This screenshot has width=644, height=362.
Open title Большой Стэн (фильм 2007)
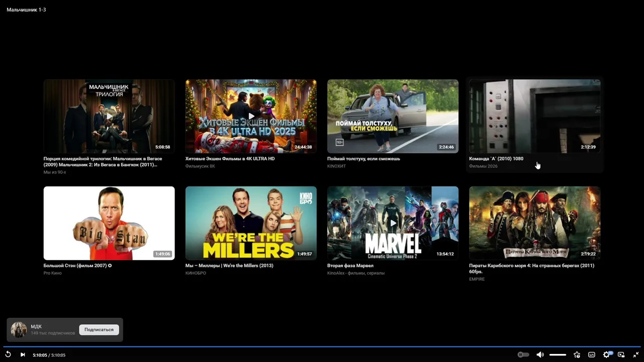(x=78, y=265)
